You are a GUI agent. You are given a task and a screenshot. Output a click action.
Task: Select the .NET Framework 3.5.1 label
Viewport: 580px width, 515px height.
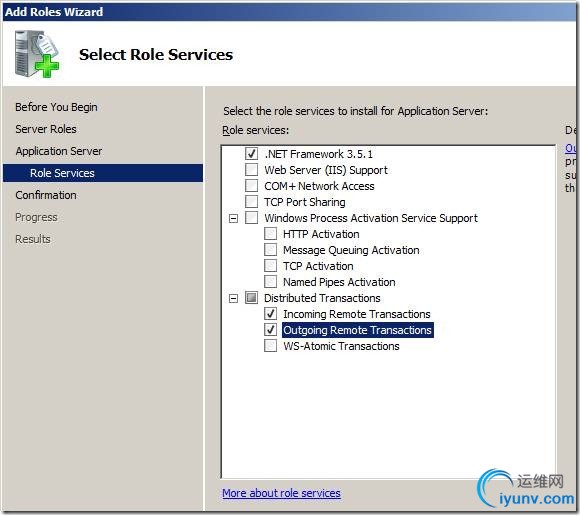pos(318,154)
